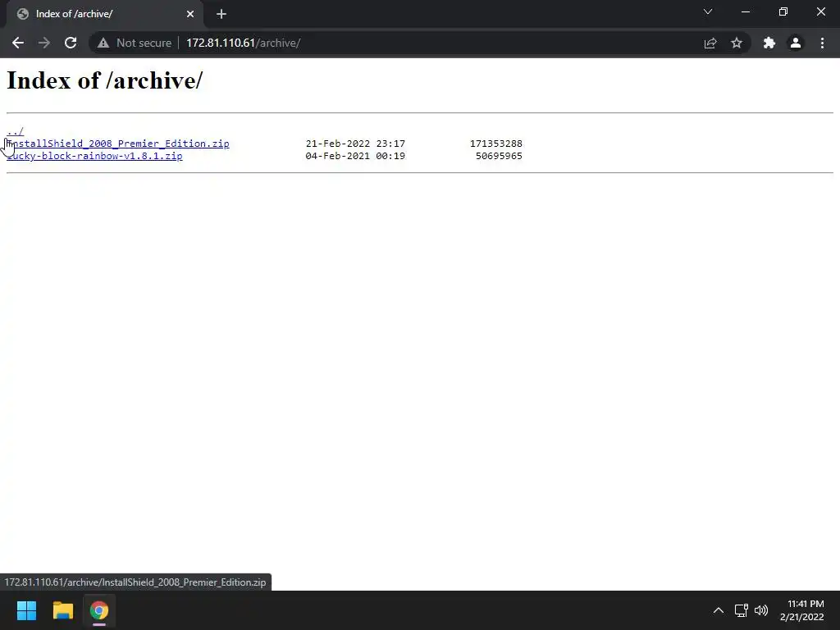Open the volume speaker tray icon
840x630 pixels.
[x=760, y=610]
